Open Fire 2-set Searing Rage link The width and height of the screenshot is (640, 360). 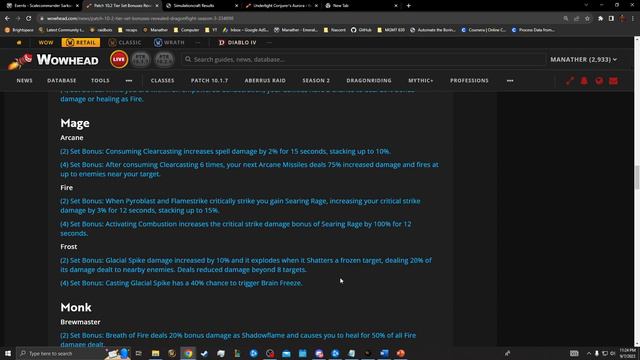pyautogui.click(x=240, y=206)
